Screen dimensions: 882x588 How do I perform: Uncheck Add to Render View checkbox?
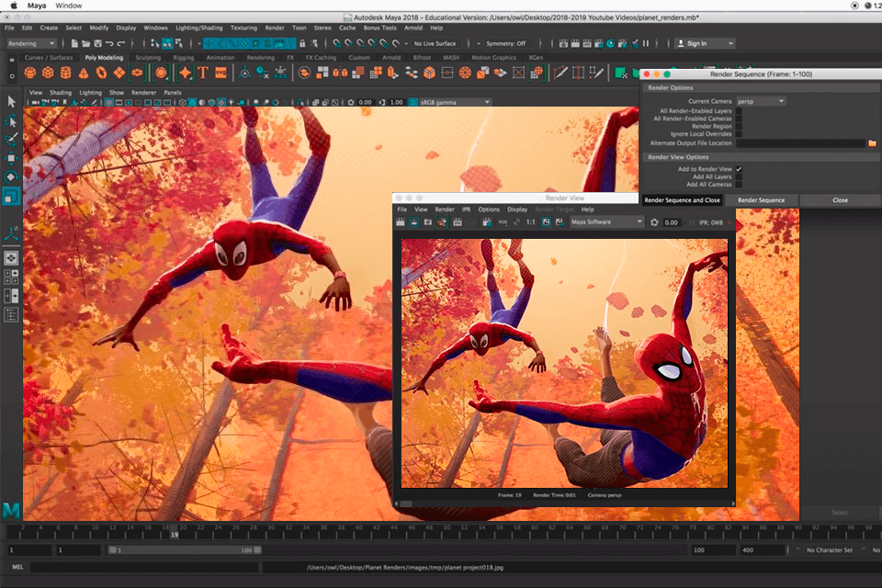point(739,169)
